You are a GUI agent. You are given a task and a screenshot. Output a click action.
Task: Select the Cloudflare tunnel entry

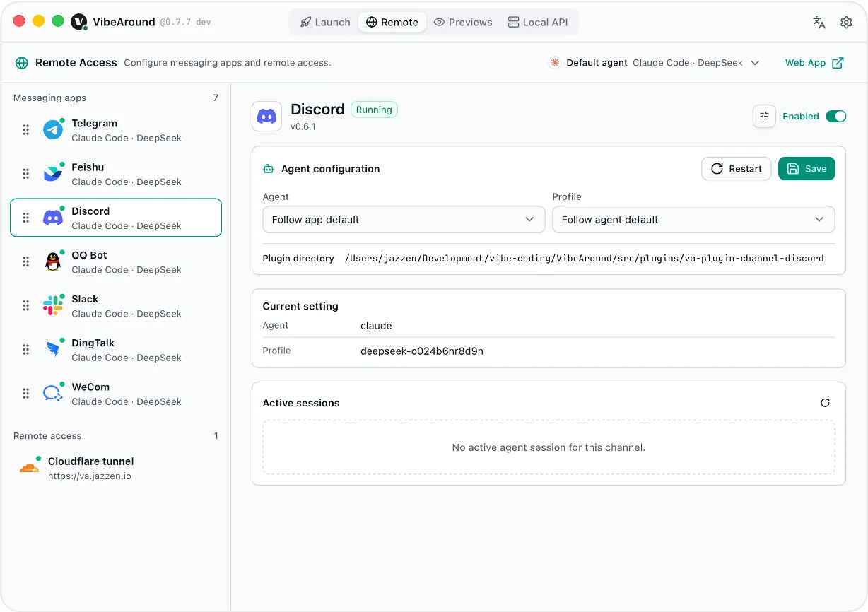(116, 468)
